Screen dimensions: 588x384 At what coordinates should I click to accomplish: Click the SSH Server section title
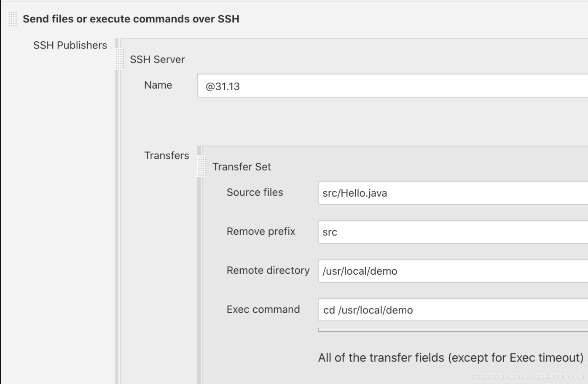point(157,59)
